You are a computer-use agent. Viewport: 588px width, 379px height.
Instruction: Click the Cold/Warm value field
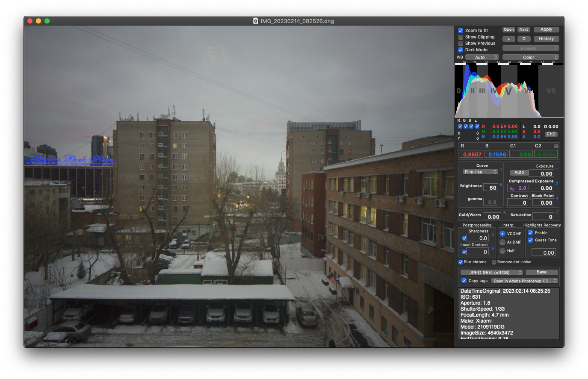pos(492,217)
